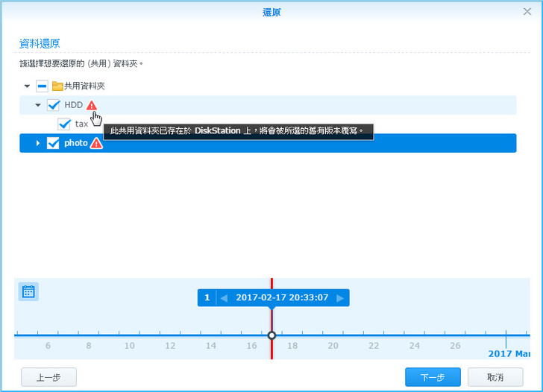Click the warning icon next to HDD
The image size is (543, 392).
(x=91, y=105)
